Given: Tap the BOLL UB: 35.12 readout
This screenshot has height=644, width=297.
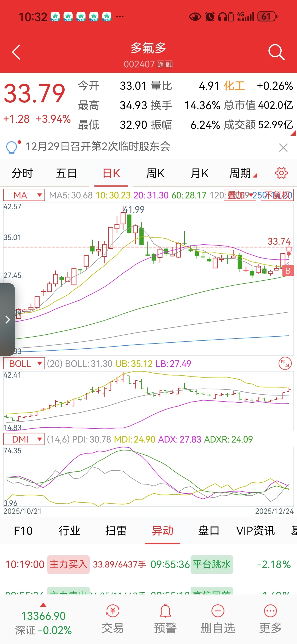Looking at the screenshot, I should (x=134, y=364).
